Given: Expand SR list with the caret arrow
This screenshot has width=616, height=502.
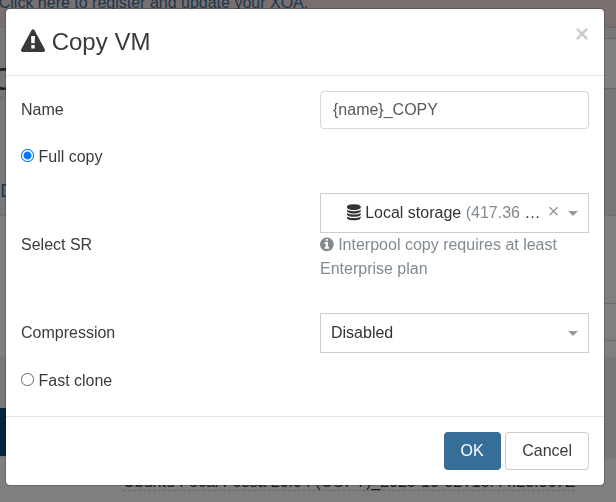Looking at the screenshot, I should (573, 213).
